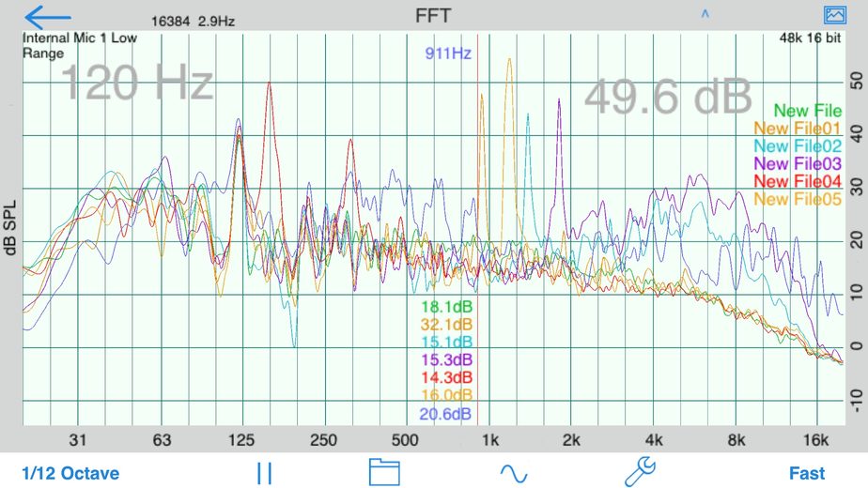The width and height of the screenshot is (868, 488).
Task: Tap the 15.3dB purple cursor value
Action: click(446, 360)
